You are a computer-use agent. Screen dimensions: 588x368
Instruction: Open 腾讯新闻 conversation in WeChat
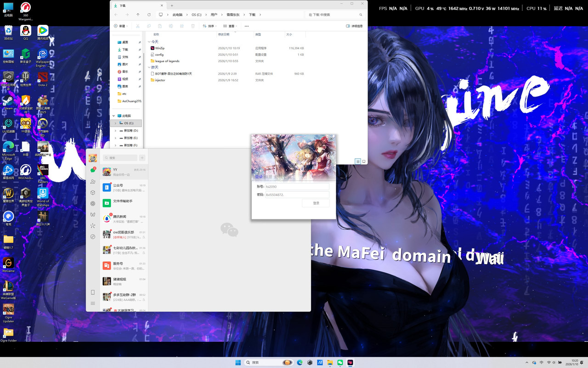(124, 218)
